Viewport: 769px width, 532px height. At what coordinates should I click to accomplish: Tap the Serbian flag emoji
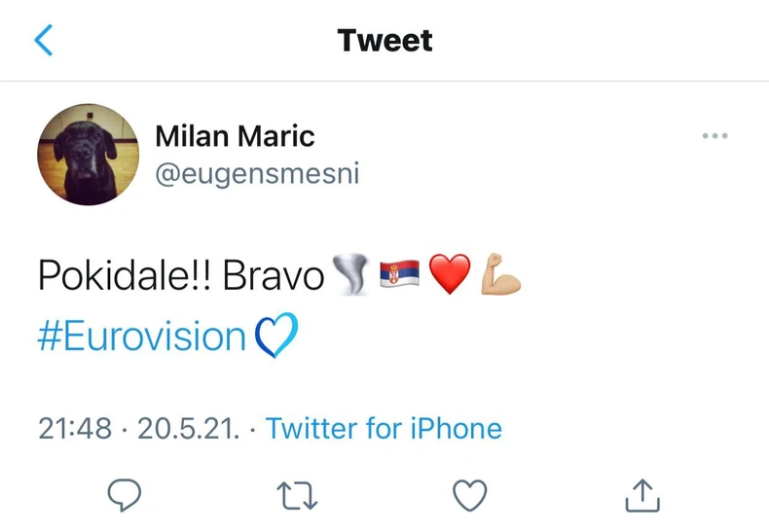[x=397, y=275]
